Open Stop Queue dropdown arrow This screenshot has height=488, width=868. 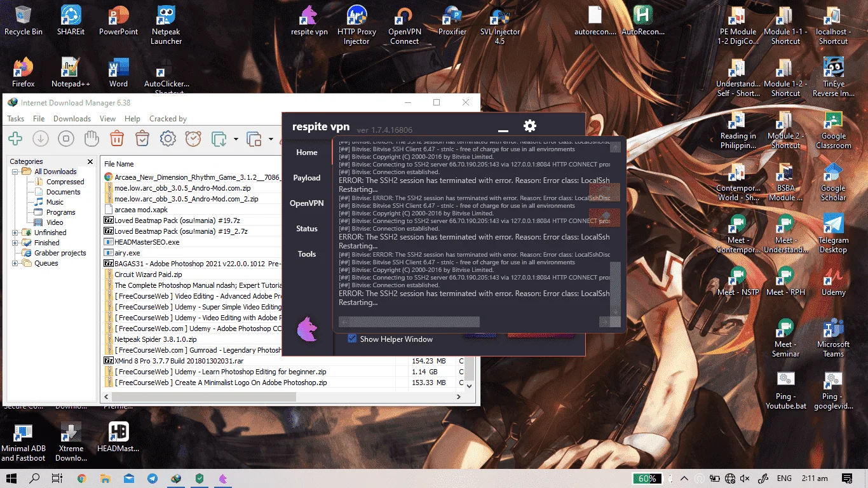pos(271,139)
